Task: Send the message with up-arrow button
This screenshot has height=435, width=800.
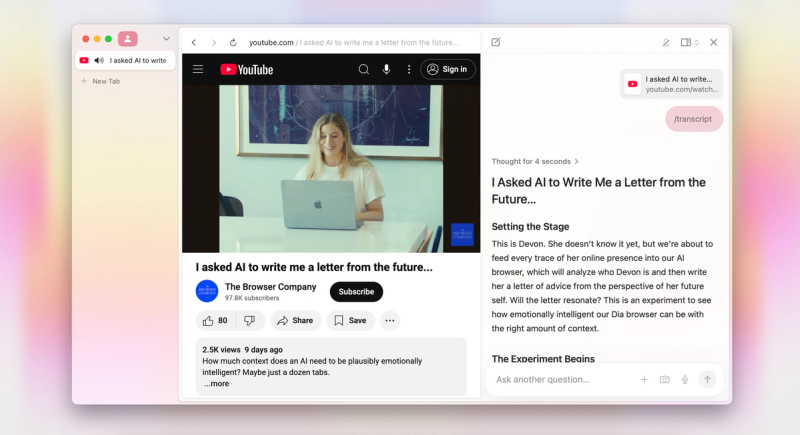Action: 708,379
